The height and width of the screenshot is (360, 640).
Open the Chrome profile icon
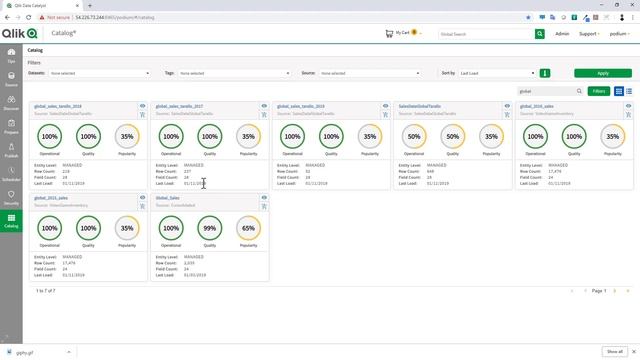pyautogui.click(x=622, y=18)
